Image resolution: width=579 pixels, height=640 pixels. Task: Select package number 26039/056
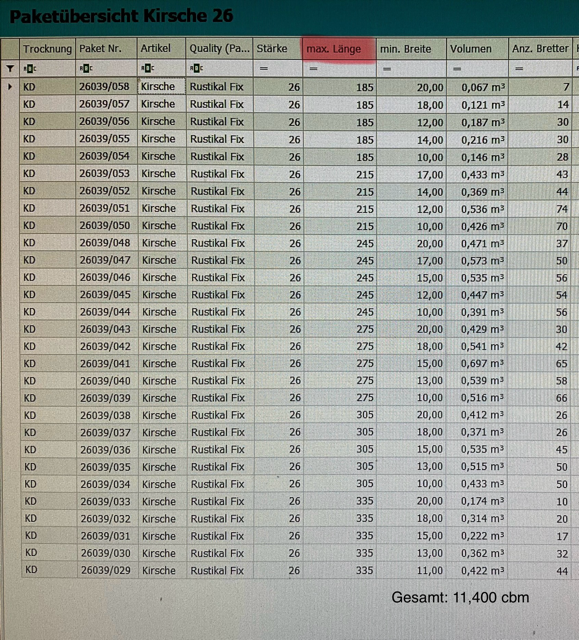pyautogui.click(x=104, y=122)
